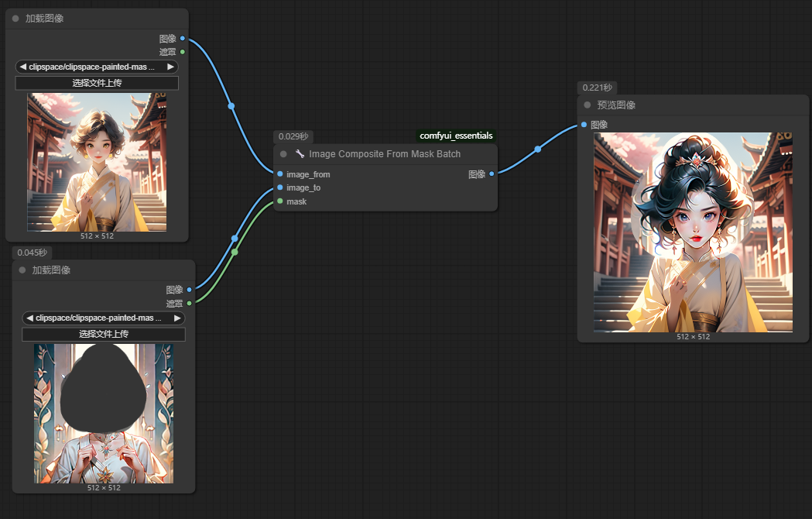This screenshot has width=812, height=519.
Task: Click wrench icon in Image Composite node title
Action: (300, 154)
